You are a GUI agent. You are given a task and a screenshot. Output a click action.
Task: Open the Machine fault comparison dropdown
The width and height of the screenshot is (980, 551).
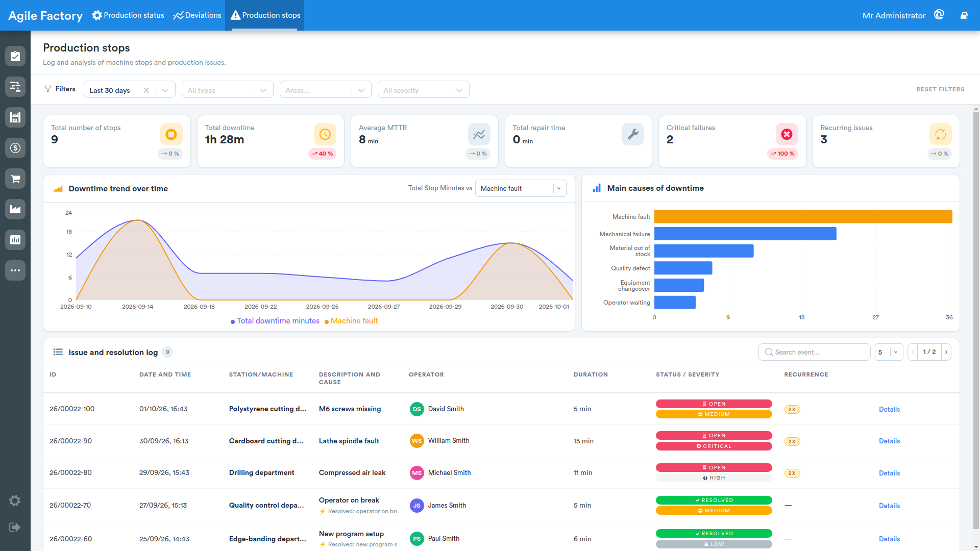coord(521,188)
